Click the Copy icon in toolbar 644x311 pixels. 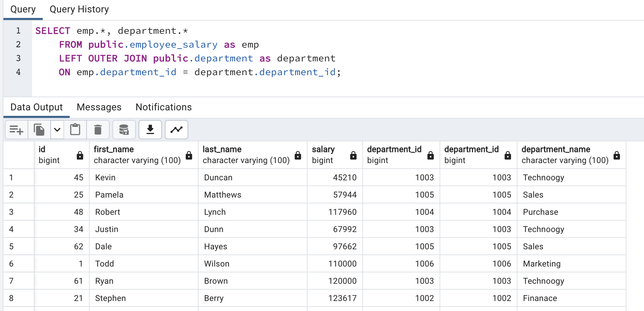(39, 130)
